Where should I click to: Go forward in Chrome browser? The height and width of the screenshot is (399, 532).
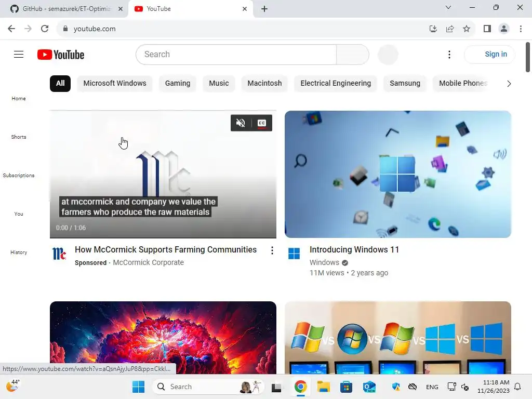click(28, 29)
